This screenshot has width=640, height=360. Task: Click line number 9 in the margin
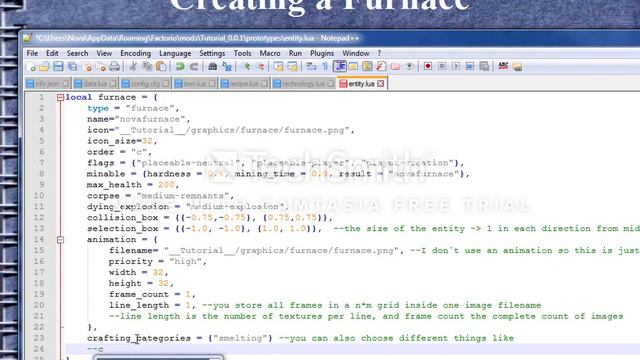tap(42, 184)
